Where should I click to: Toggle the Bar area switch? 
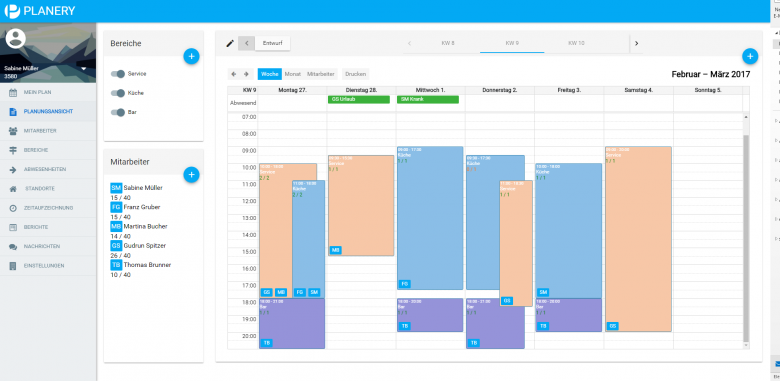pyautogui.click(x=118, y=112)
